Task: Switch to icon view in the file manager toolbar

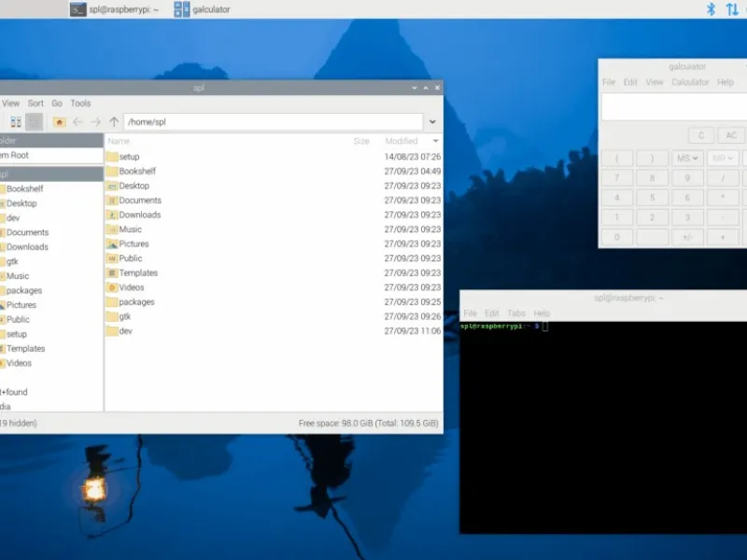Action: [x=16, y=122]
